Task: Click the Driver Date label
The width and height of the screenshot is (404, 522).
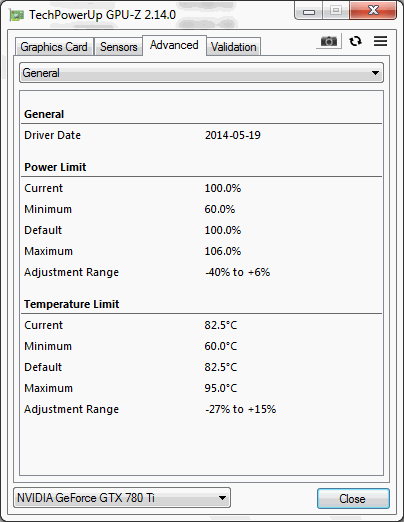Action: [x=52, y=135]
